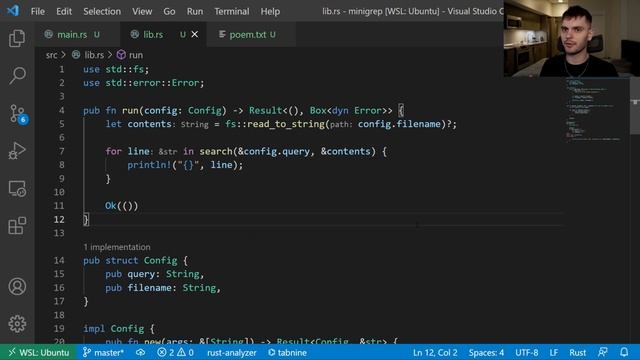Click the Ln 12, Col 2 indicator

pos(435,352)
